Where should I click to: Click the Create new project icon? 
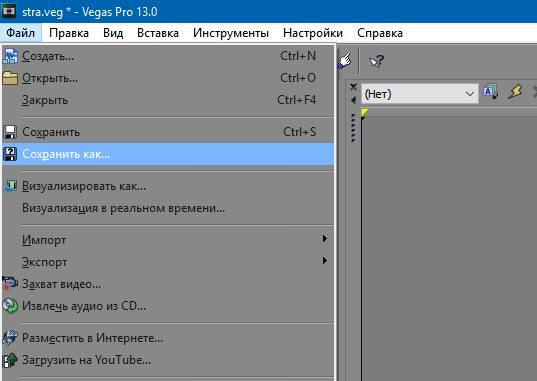point(10,56)
